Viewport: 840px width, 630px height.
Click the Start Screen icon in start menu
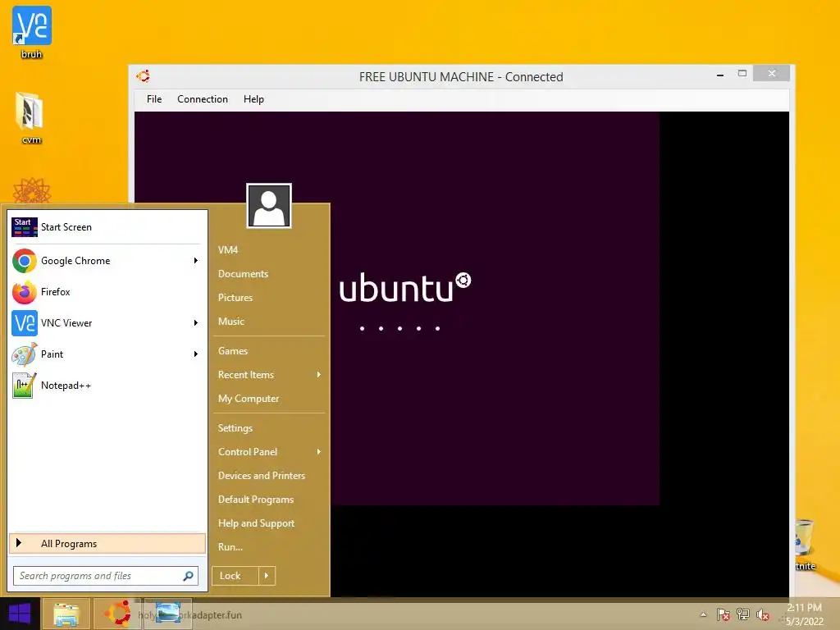click(x=25, y=227)
